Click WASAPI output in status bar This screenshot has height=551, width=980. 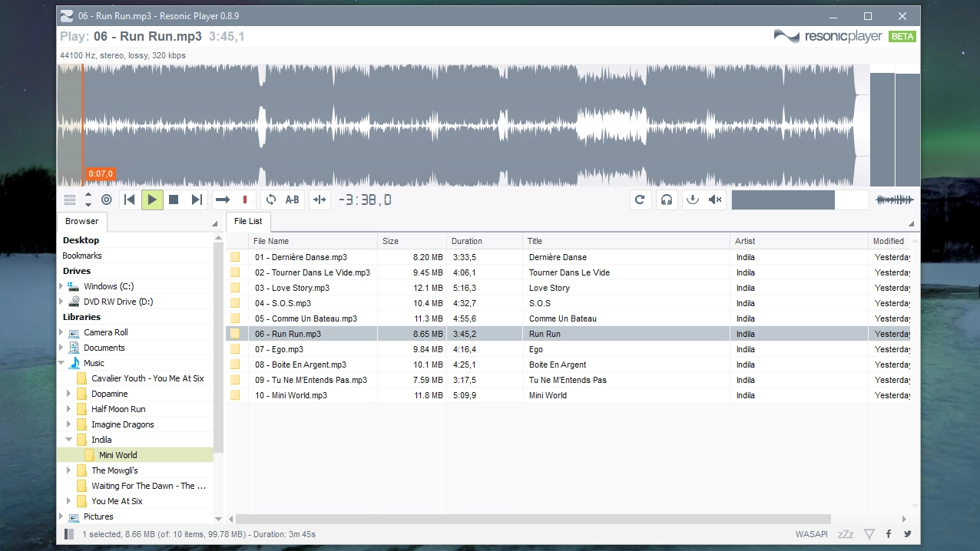[813, 534]
